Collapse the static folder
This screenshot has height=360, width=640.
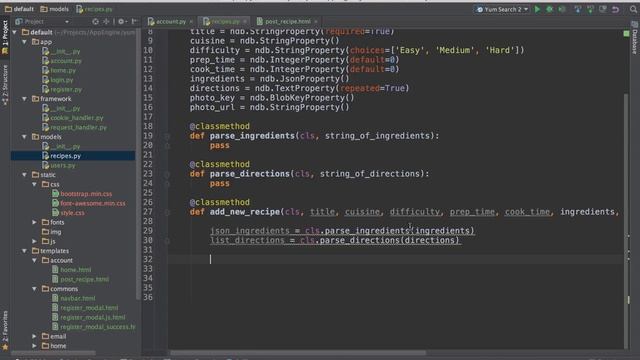coord(24,175)
